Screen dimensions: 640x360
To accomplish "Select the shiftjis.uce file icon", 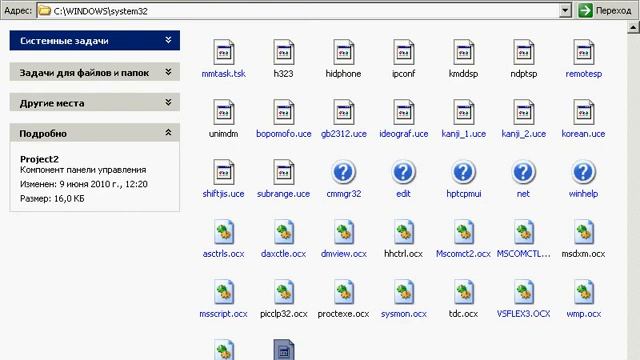I will pyautogui.click(x=224, y=172).
